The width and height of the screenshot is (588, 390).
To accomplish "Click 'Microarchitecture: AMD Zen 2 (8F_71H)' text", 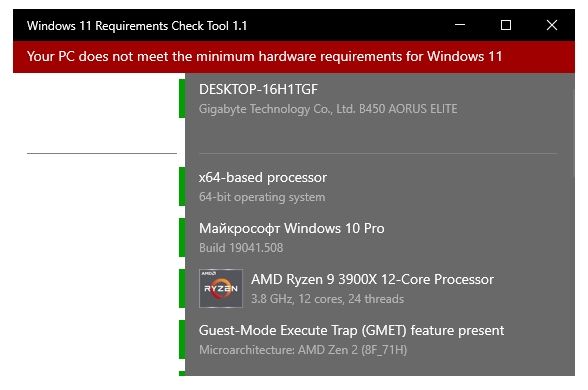I will point(303,350).
